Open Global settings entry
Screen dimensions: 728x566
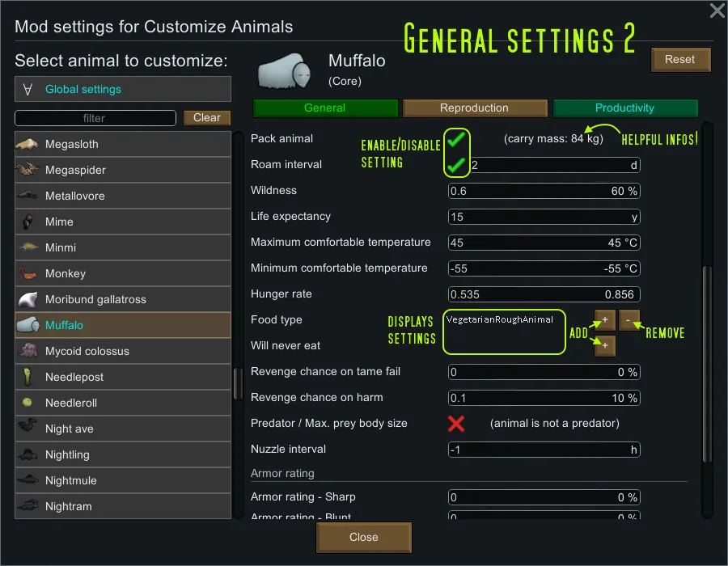pyautogui.click(x=123, y=89)
